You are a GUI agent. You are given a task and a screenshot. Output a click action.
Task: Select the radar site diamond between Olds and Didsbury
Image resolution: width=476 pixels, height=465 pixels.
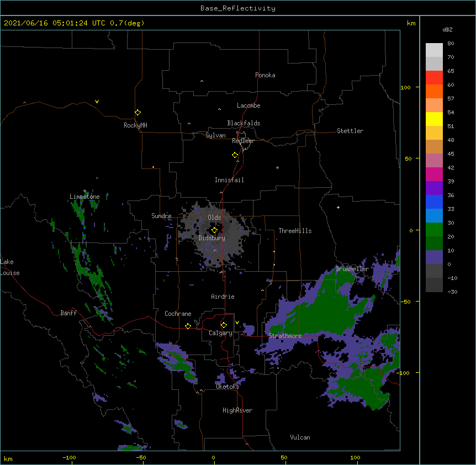pos(214,230)
